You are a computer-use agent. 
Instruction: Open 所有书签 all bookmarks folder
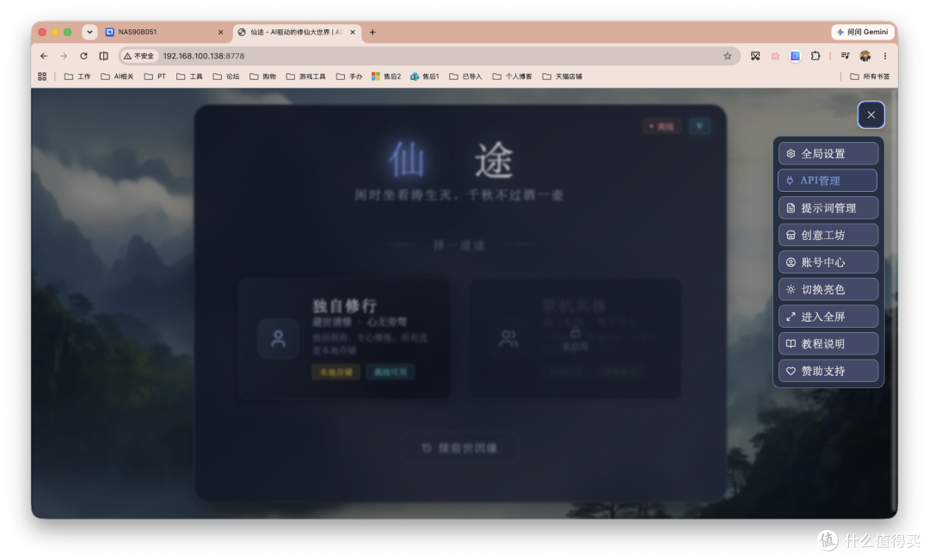(870, 77)
